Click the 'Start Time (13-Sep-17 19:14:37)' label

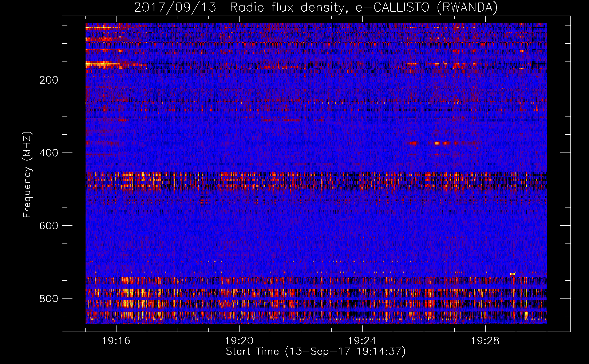tap(316, 352)
